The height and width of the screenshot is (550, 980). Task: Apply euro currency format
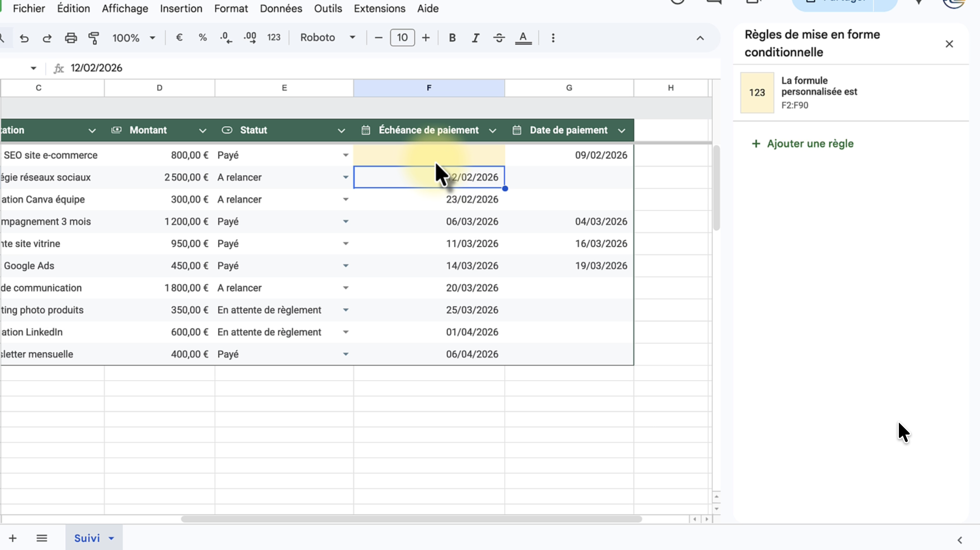point(179,38)
